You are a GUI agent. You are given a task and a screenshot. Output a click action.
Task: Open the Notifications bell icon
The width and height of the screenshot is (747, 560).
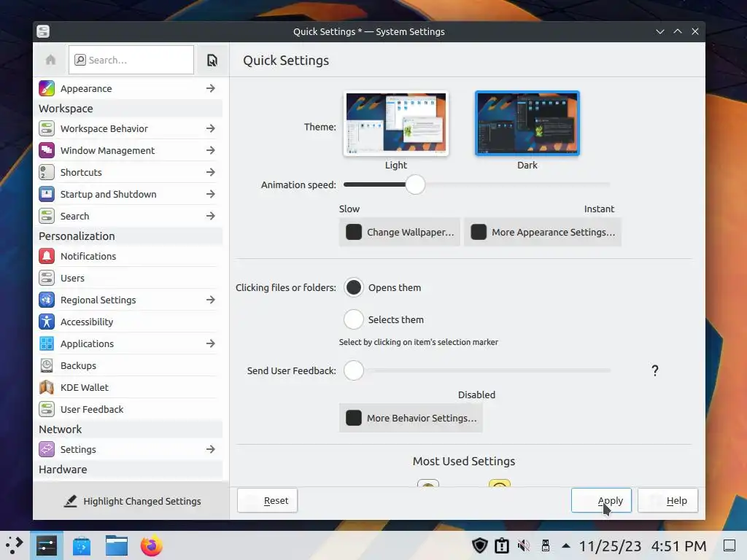click(x=47, y=256)
